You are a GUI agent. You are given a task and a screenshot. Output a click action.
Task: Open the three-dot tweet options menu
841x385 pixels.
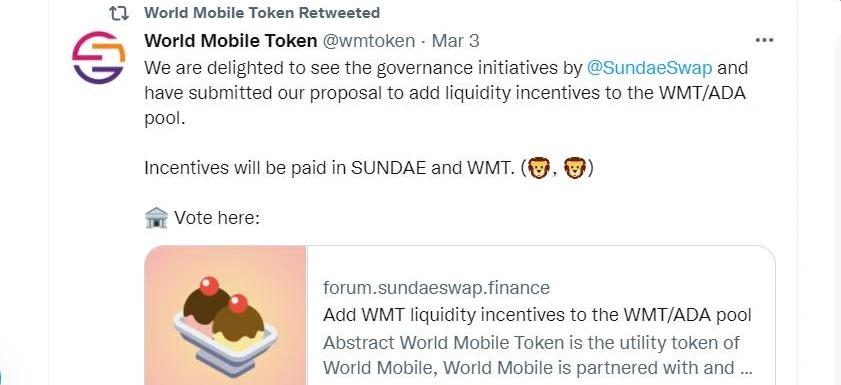(764, 40)
